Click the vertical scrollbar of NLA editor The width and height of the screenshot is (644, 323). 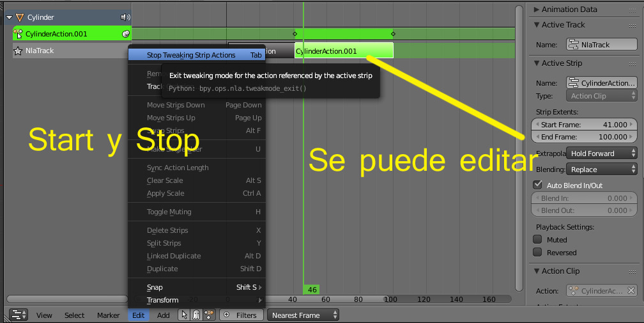[x=519, y=148]
